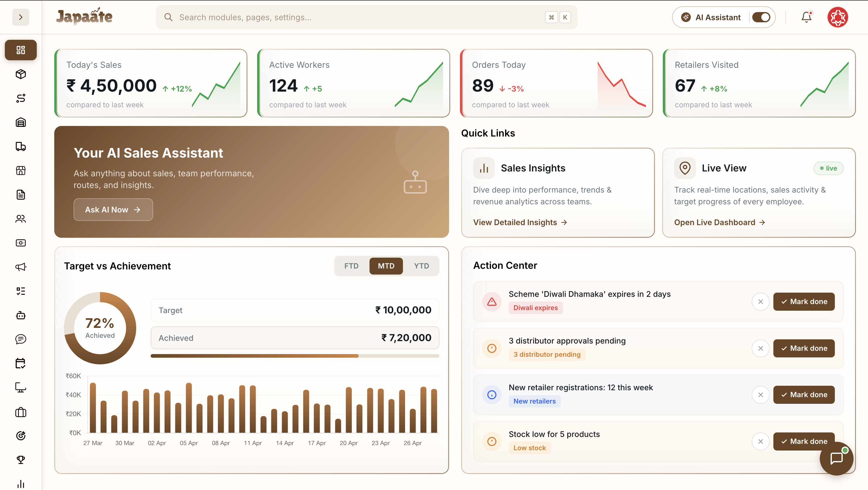Click the megaphone announcements icon in sidebar
The width and height of the screenshot is (868, 490).
point(20,267)
